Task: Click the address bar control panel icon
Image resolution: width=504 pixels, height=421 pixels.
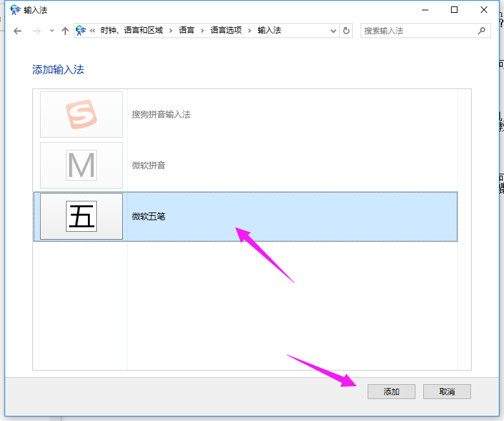Action: click(81, 30)
